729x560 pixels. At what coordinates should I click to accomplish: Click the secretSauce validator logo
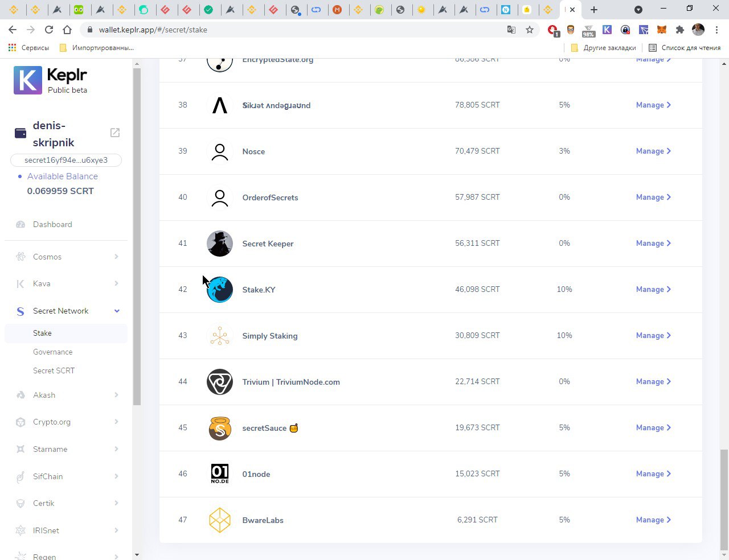tap(220, 428)
